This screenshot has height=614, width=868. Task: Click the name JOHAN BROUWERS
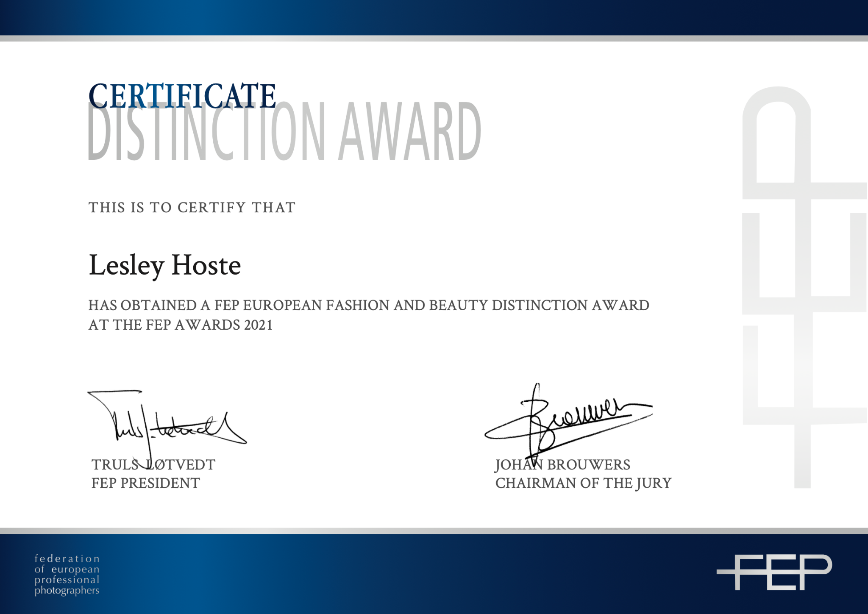pos(562,465)
